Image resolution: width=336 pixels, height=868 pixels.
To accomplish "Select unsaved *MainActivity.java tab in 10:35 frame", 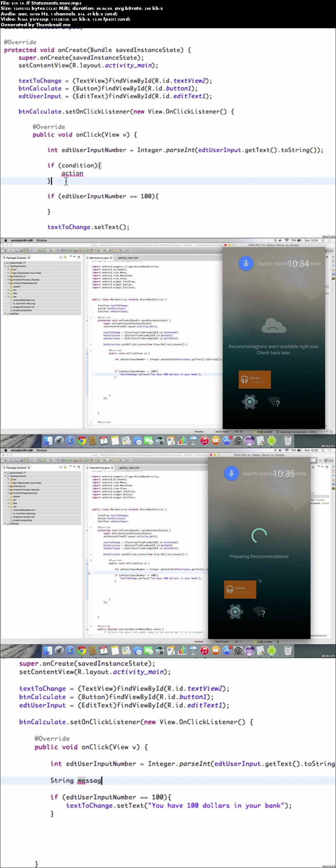I will click(x=100, y=468).
